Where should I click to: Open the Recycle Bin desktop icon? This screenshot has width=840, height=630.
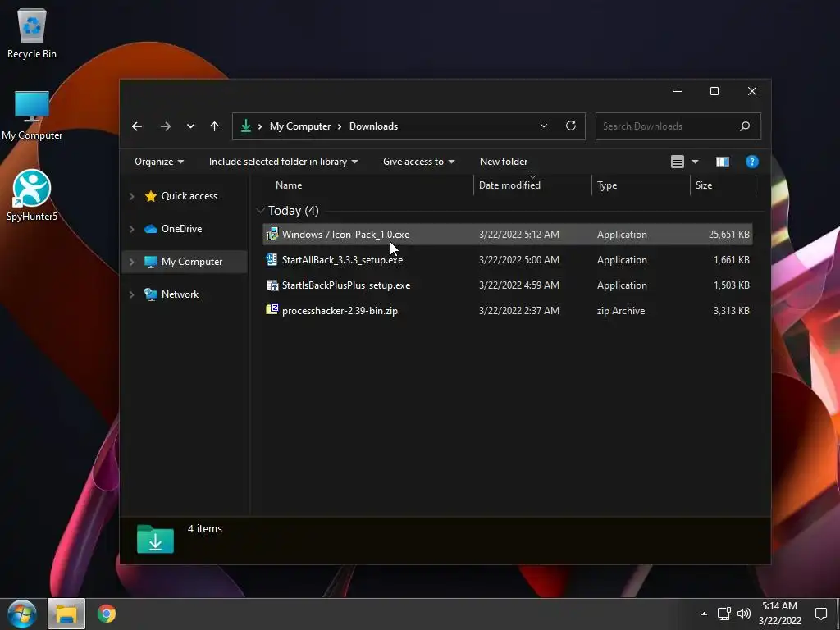pyautogui.click(x=32, y=33)
